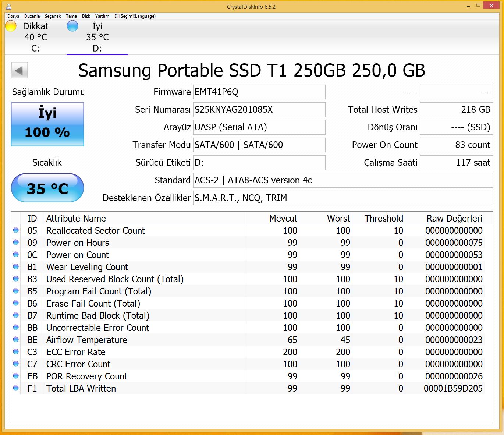Click raw value 000000000053

pos(454,255)
